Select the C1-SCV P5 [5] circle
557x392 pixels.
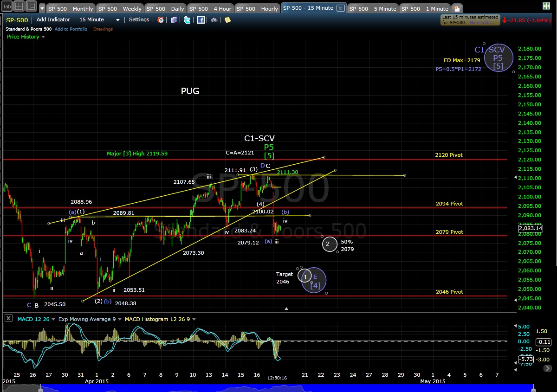coord(499,58)
